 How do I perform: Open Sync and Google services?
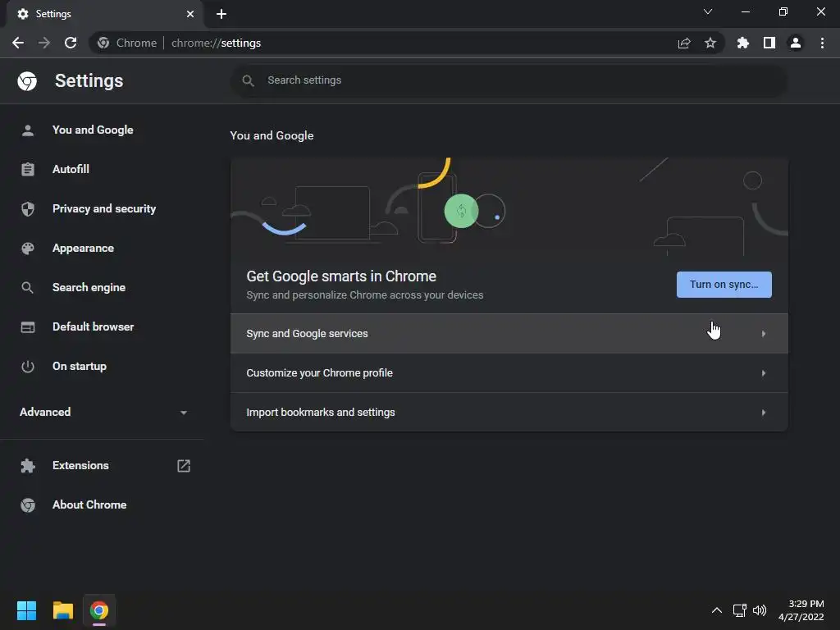[509, 334]
